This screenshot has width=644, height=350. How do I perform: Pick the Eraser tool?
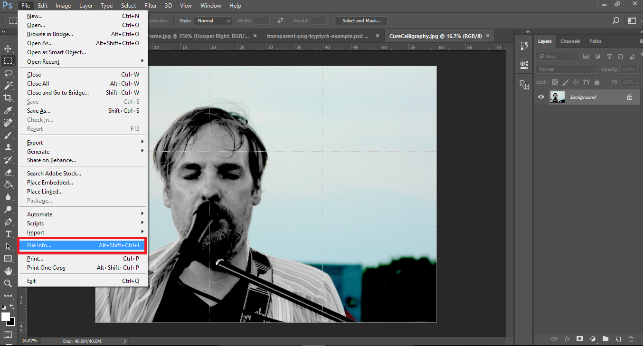point(8,172)
